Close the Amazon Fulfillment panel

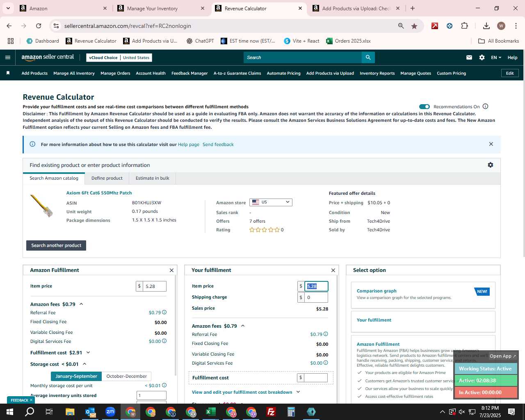click(x=171, y=270)
